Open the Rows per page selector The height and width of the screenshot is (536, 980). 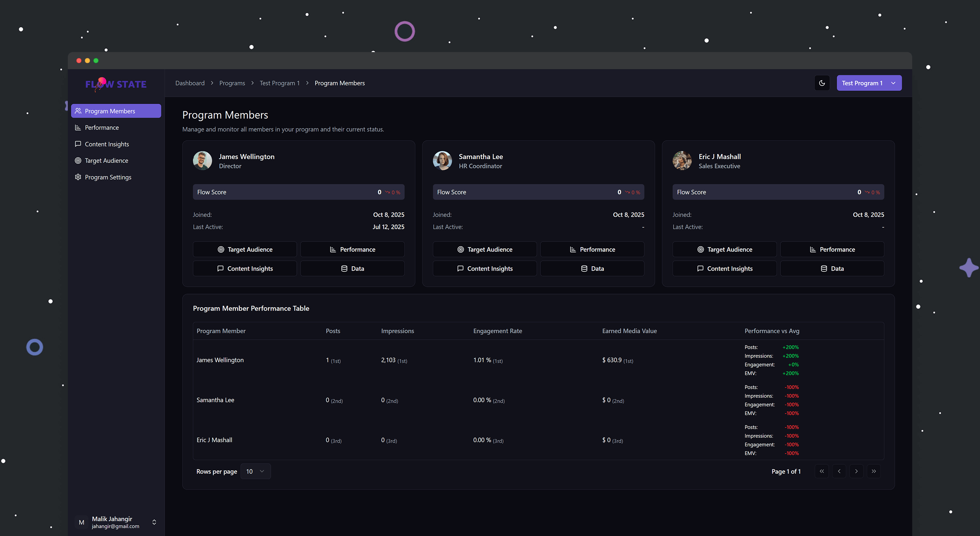(255, 471)
